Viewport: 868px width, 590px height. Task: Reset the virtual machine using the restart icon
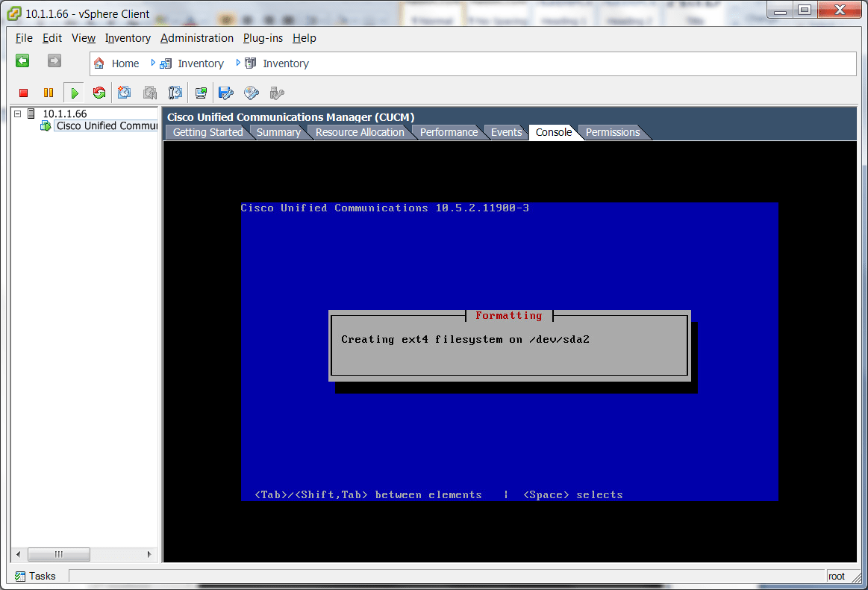tap(99, 93)
